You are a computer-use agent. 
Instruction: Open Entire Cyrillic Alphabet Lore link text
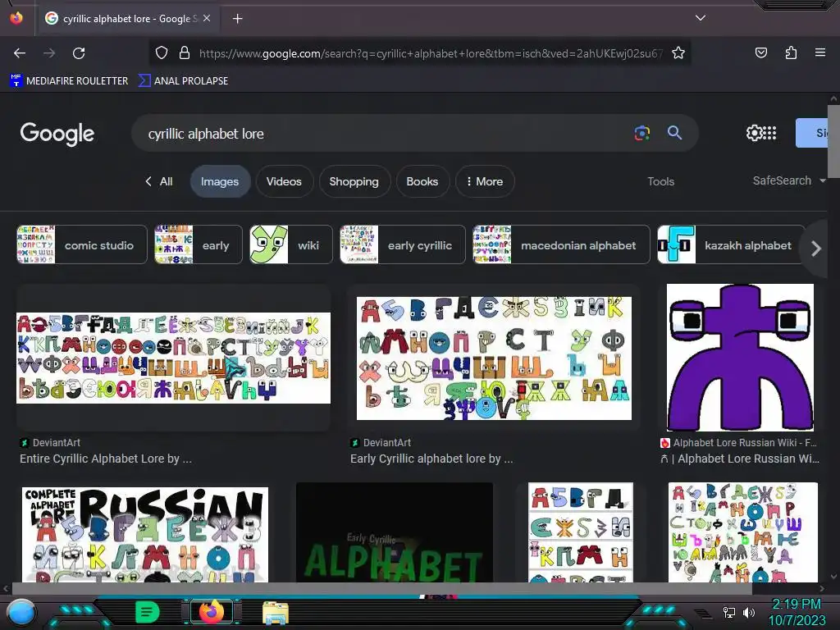[x=106, y=459]
